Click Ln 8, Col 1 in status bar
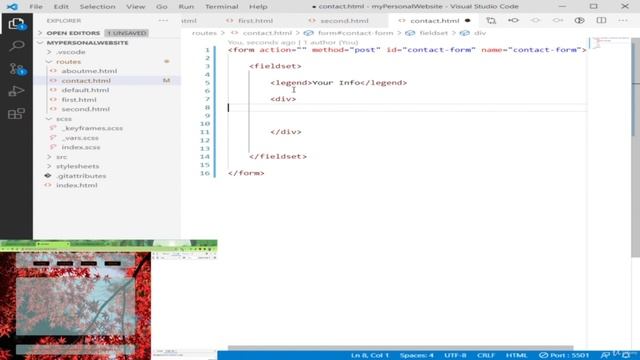Image resolution: width=640 pixels, height=360 pixels. pos(370,355)
